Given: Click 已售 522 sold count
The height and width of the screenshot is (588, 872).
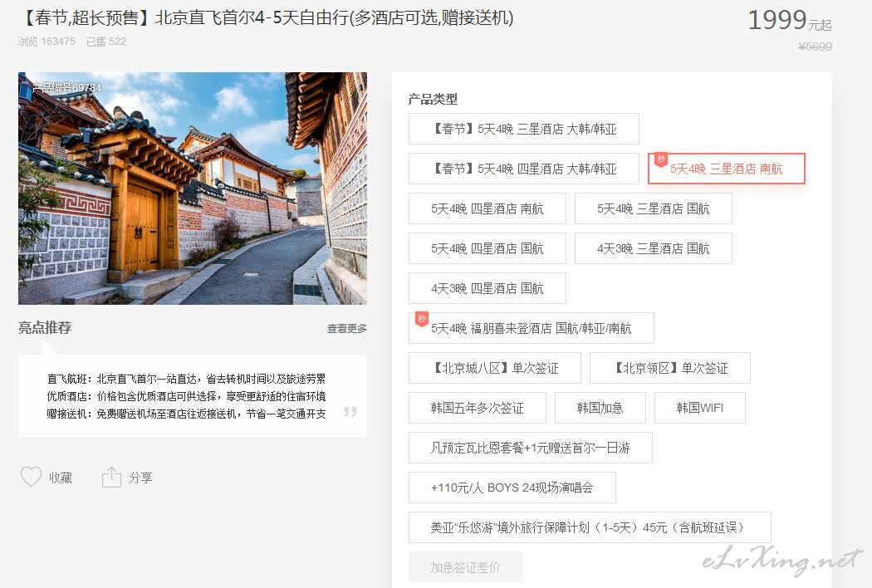Looking at the screenshot, I should click(x=106, y=42).
